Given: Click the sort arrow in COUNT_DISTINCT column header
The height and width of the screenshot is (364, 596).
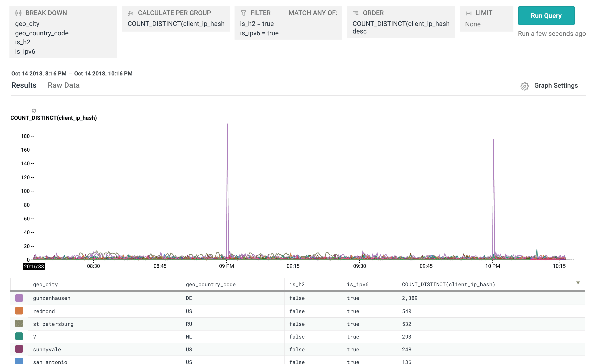Looking at the screenshot, I should point(578,283).
